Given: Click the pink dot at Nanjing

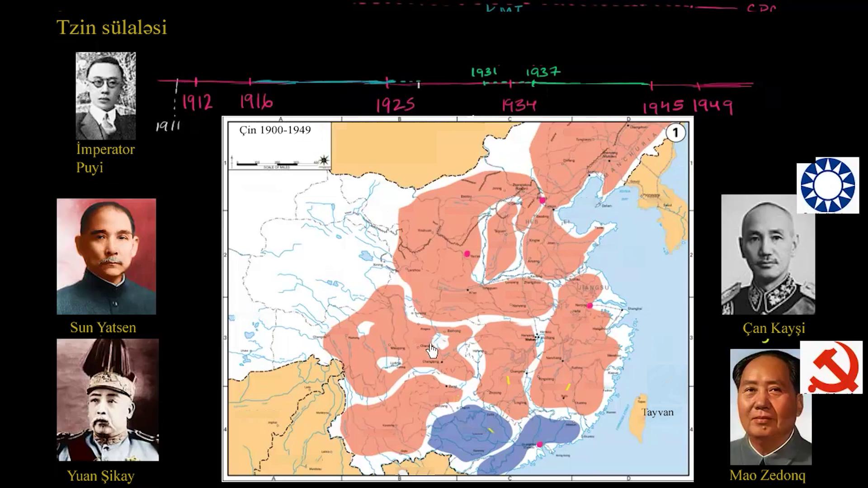Looking at the screenshot, I should pyautogui.click(x=590, y=306).
